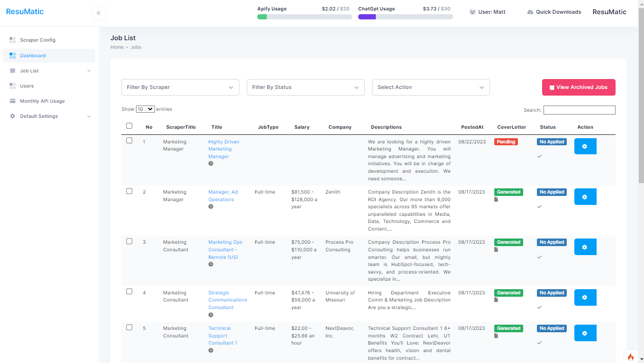Open Highly Driven Marketing Manager job link

click(x=224, y=149)
